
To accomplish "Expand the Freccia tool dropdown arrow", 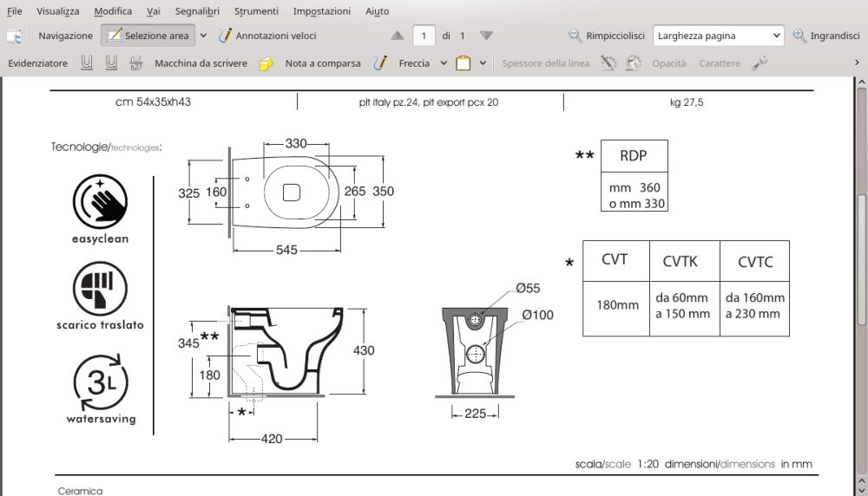I will coord(444,63).
